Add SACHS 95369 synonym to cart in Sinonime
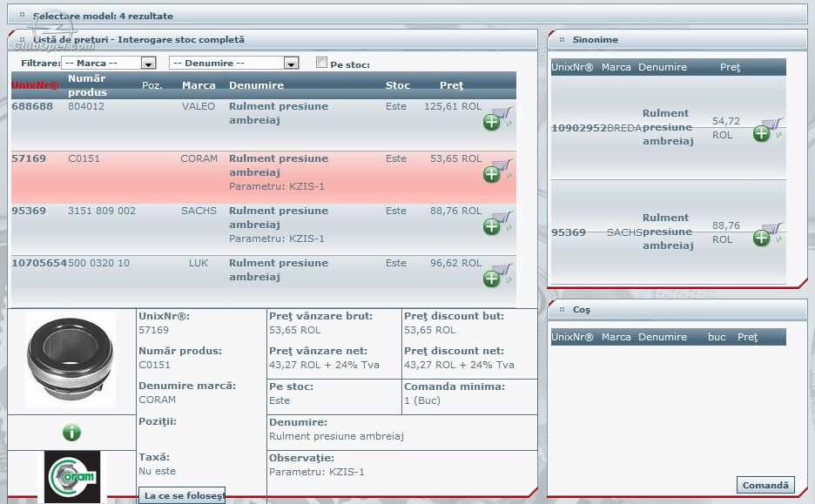Image resolution: width=815 pixels, height=504 pixels. click(768, 235)
